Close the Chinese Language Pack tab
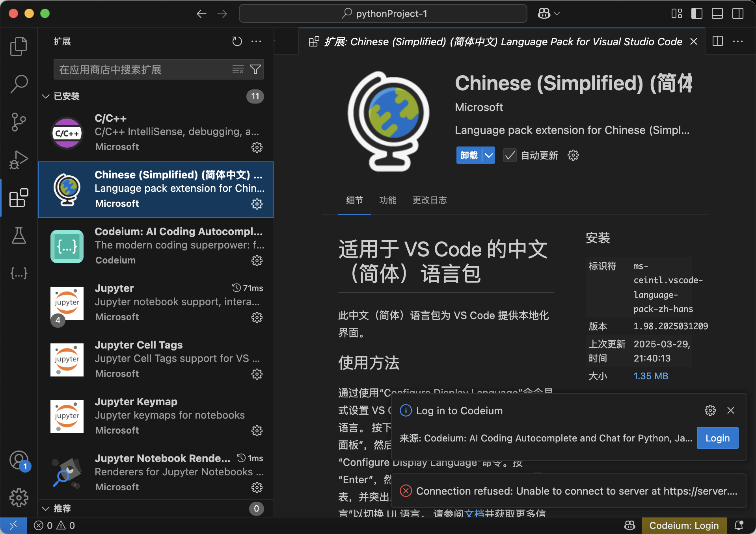Image resolution: width=756 pixels, height=534 pixels. pyautogui.click(x=694, y=41)
